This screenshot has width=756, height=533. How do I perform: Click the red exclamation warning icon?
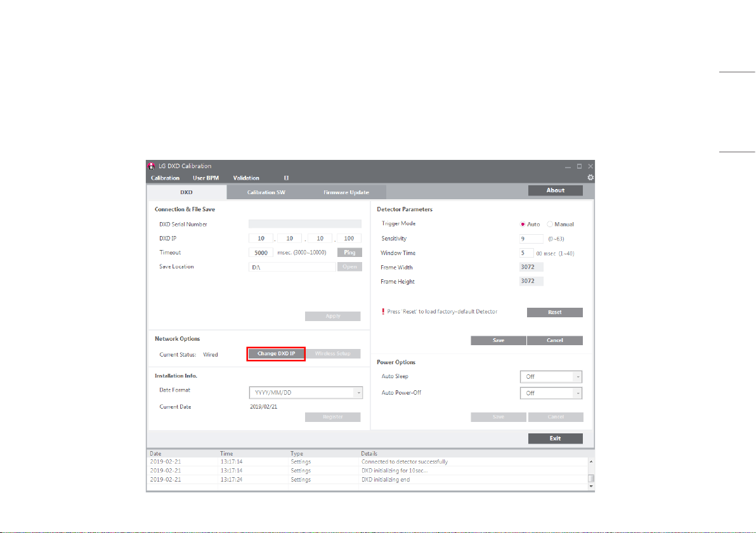[x=383, y=312]
